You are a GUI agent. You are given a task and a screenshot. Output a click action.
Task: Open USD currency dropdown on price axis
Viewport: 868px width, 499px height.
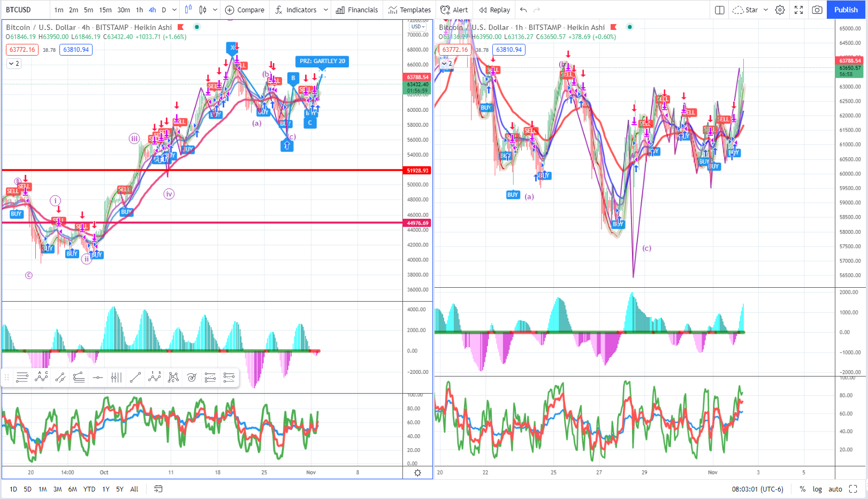tap(418, 26)
